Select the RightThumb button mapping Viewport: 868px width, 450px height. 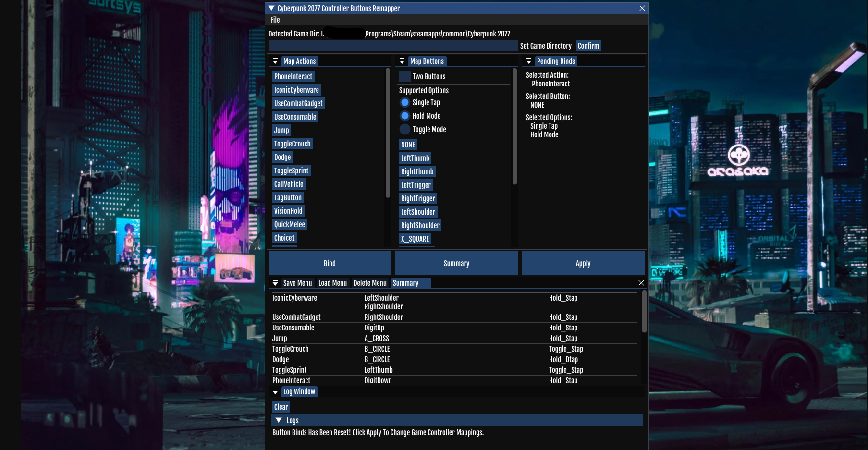coord(417,171)
